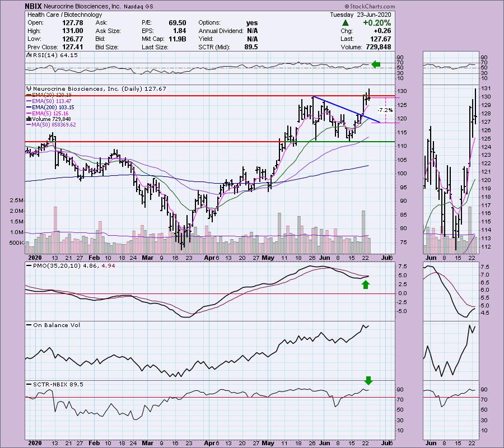Click the Ask Size field label
This screenshot has height=448, width=504.
pos(108,31)
